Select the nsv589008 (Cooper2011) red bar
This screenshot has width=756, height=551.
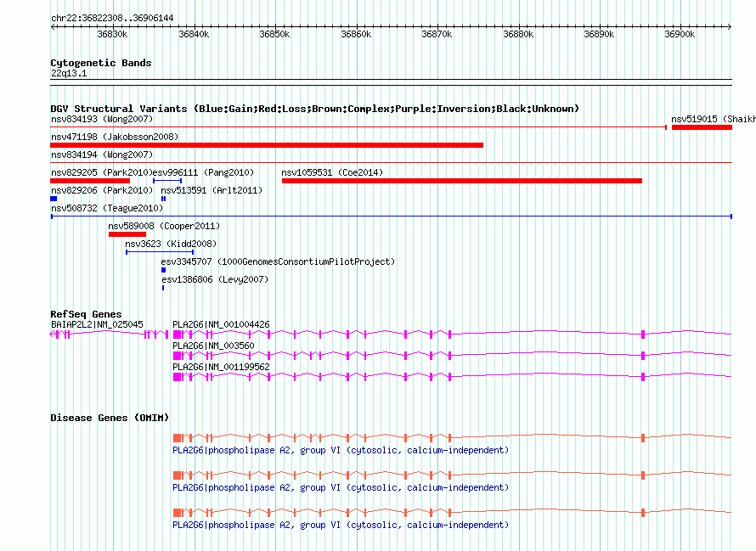[x=127, y=234]
